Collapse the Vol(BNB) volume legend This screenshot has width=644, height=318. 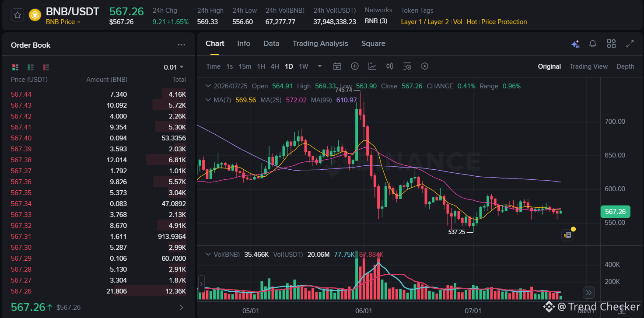[208, 254]
